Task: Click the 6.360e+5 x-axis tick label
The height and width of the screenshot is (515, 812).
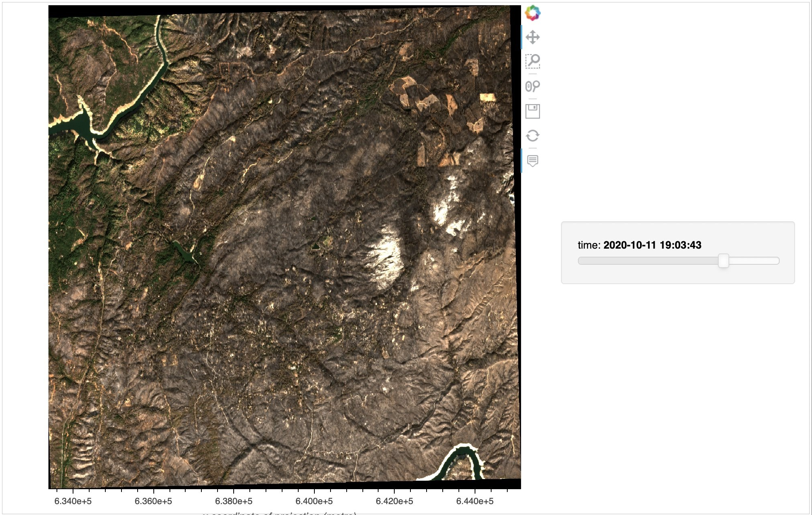Action: pyautogui.click(x=153, y=501)
